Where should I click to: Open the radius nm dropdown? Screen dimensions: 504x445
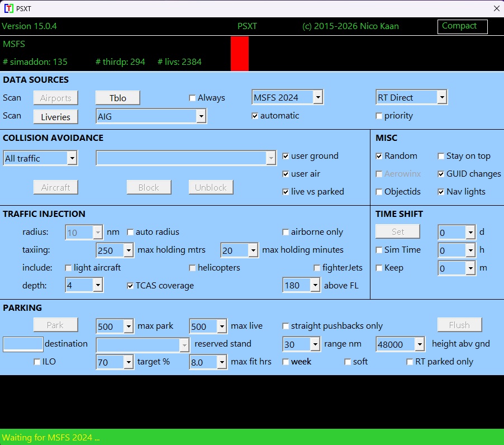click(97, 232)
